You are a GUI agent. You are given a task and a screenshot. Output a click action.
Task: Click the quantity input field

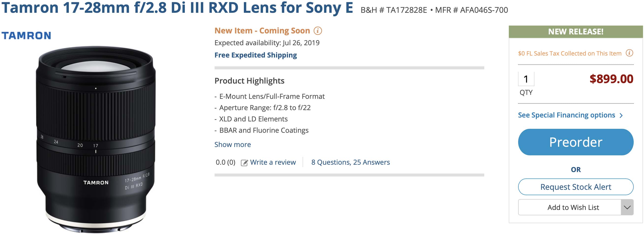[x=526, y=79]
